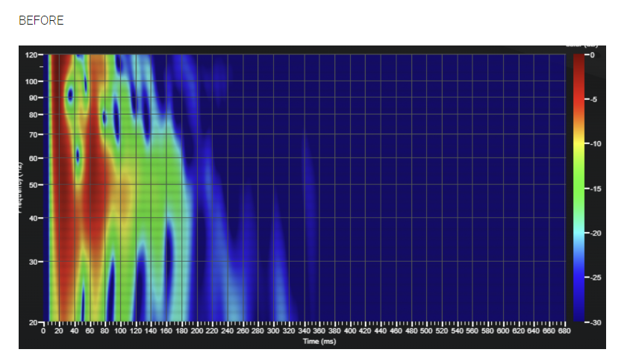
Task: Click the 340 ms time axis marker
Action: coord(304,330)
